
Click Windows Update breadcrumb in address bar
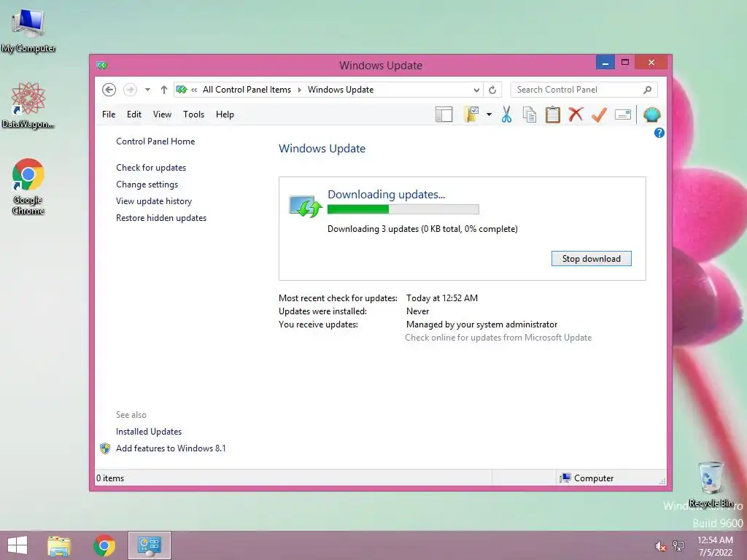coord(341,90)
